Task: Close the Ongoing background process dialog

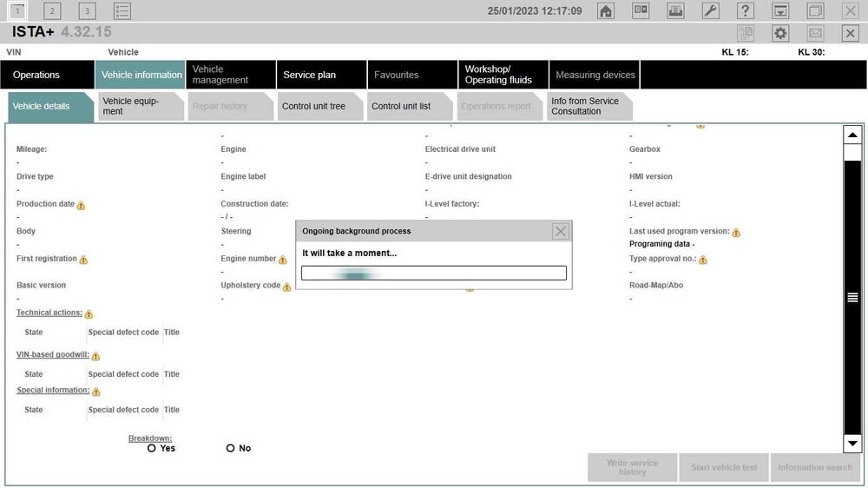Action: tap(560, 231)
